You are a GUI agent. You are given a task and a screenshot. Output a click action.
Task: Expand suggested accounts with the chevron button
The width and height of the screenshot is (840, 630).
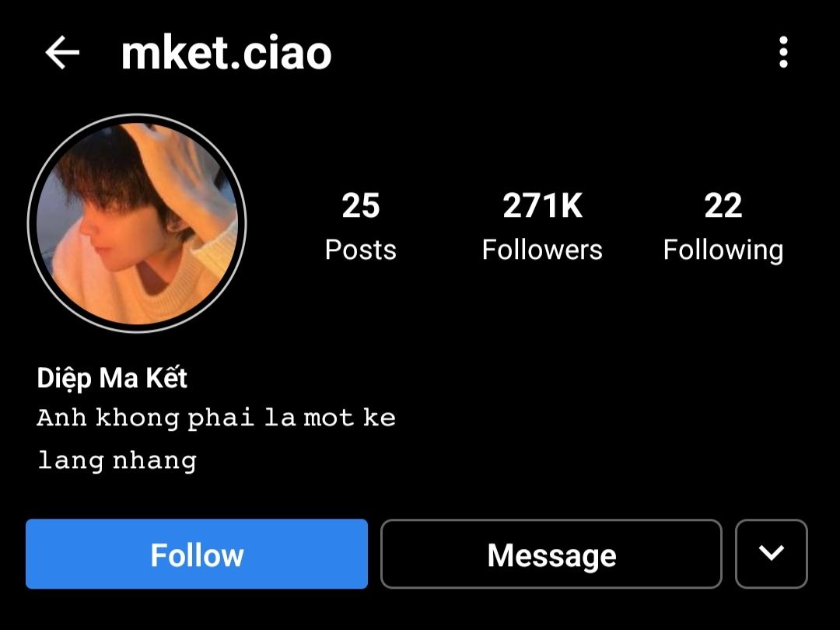pos(771,554)
